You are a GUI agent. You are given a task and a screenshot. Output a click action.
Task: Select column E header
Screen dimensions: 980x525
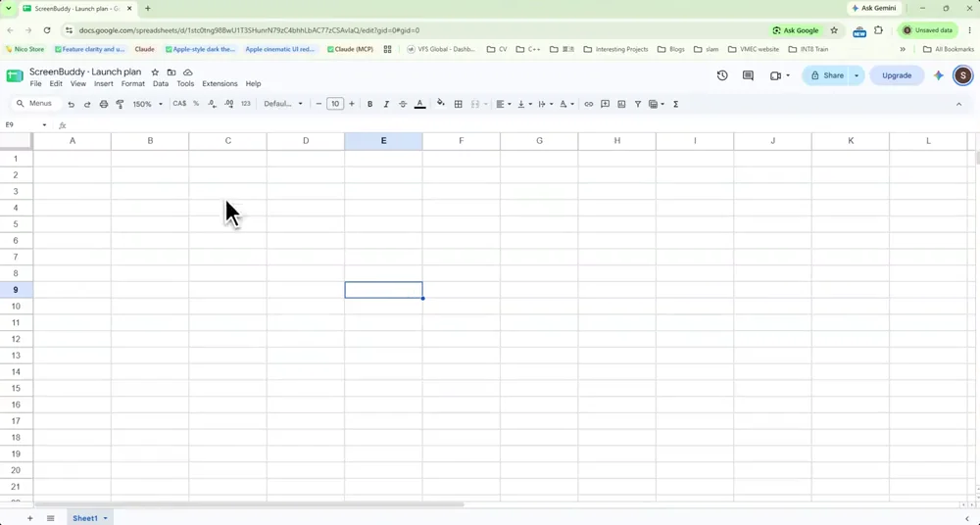pyautogui.click(x=383, y=141)
